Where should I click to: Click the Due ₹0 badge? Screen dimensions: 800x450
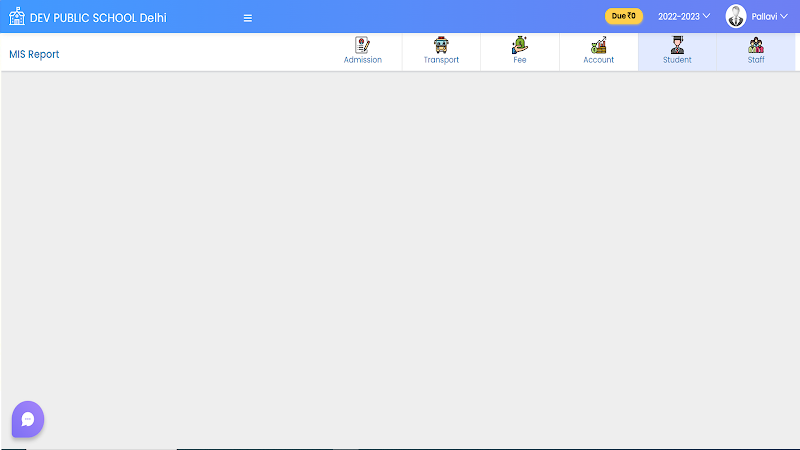pos(623,16)
